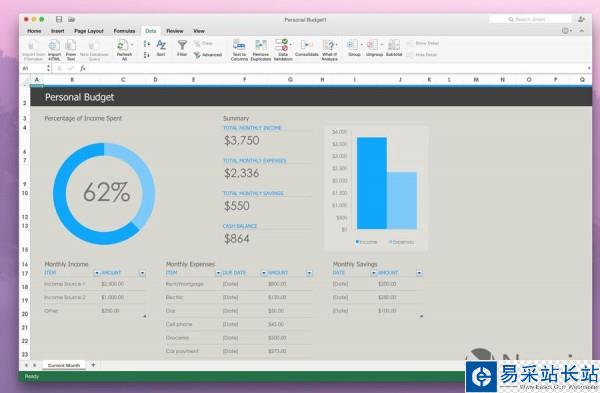This screenshot has width=600, height=393.
Task: Switch to the Insert ribbon tab
Action: pyautogui.click(x=57, y=31)
